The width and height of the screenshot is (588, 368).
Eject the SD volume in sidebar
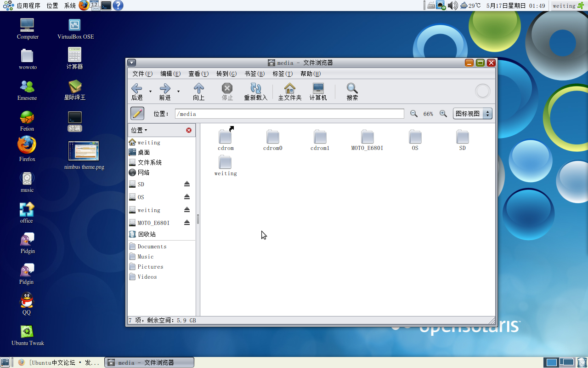point(187,184)
